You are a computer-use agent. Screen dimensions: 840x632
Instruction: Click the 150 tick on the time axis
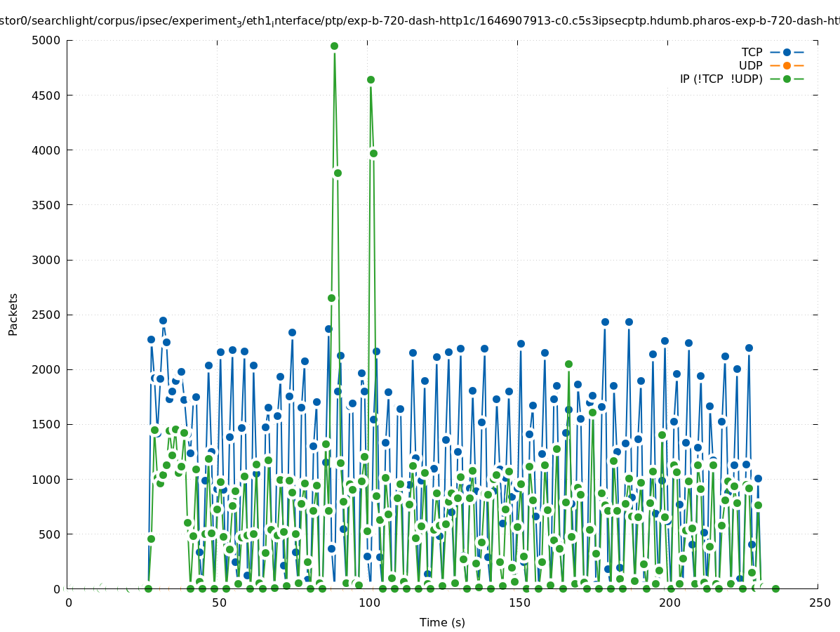pyautogui.click(x=519, y=603)
